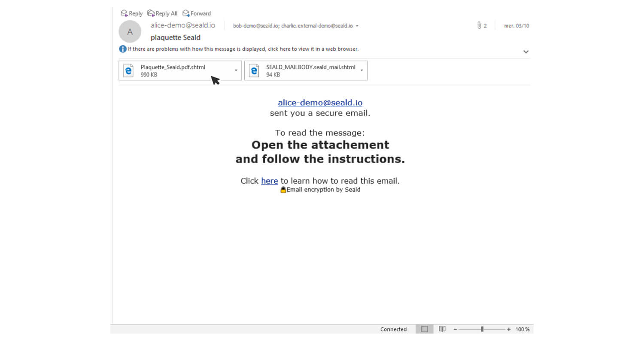The width and height of the screenshot is (644, 337).
Task: Click the zoom in plus button
Action: pyautogui.click(x=509, y=329)
